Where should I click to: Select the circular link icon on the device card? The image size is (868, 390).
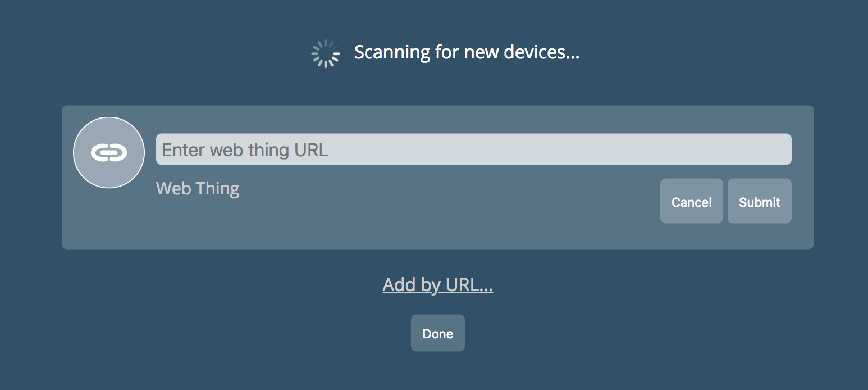(x=108, y=152)
